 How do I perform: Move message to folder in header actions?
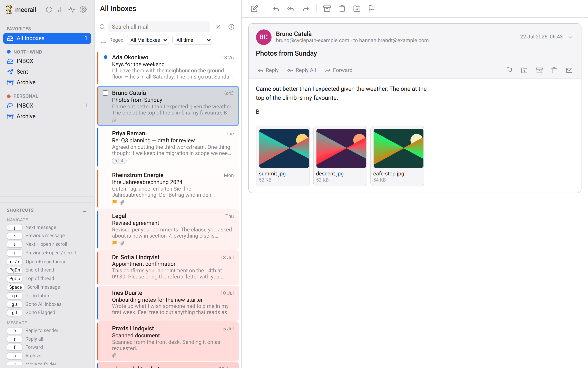(524, 70)
